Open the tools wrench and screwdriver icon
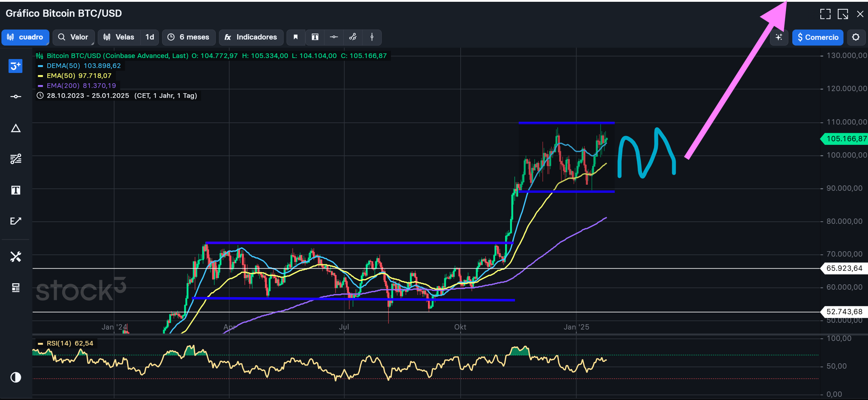868x400 pixels. point(16,257)
